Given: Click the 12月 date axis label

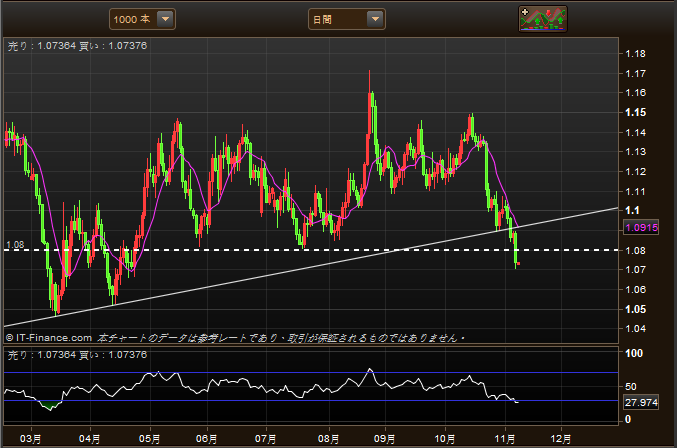Looking at the screenshot, I should [560, 439].
